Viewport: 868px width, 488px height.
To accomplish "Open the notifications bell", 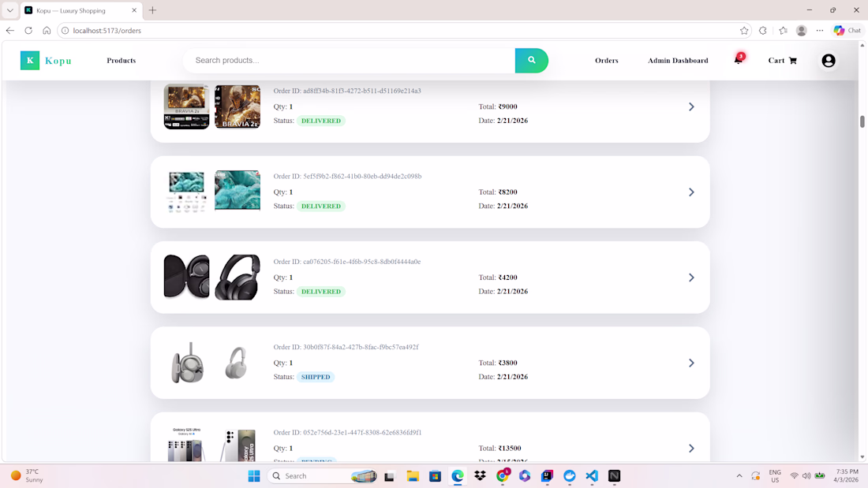I will [739, 60].
